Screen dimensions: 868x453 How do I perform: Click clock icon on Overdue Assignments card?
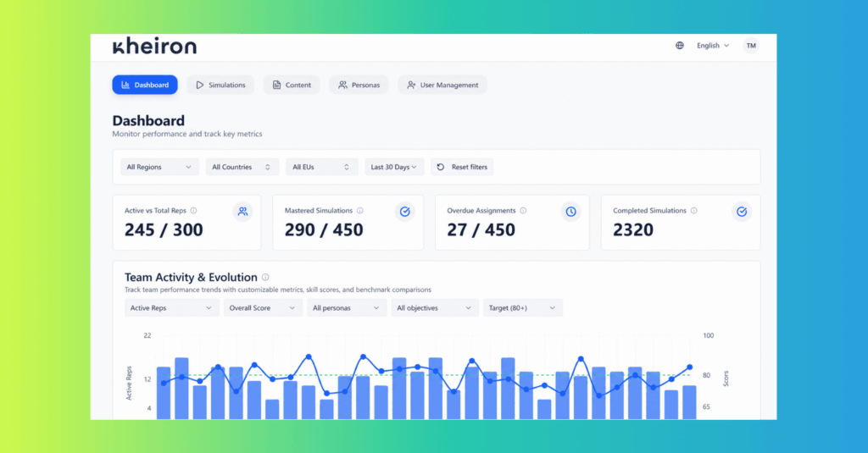click(570, 212)
